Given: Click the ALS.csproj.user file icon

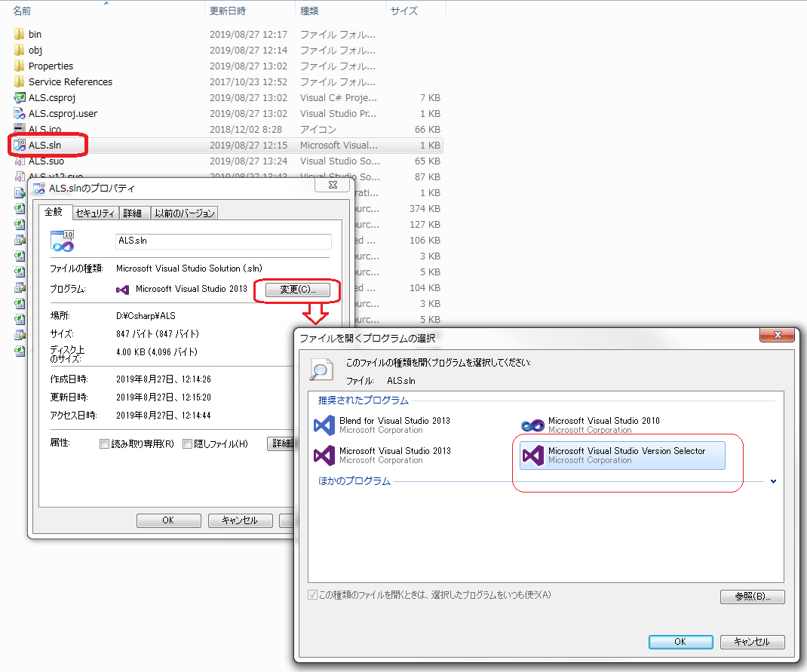Looking at the screenshot, I should pos(20,114).
